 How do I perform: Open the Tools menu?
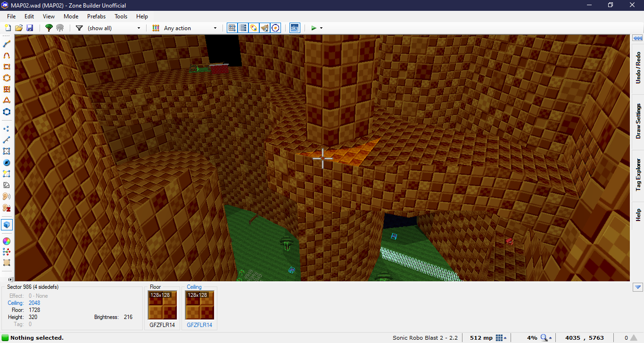point(121,16)
